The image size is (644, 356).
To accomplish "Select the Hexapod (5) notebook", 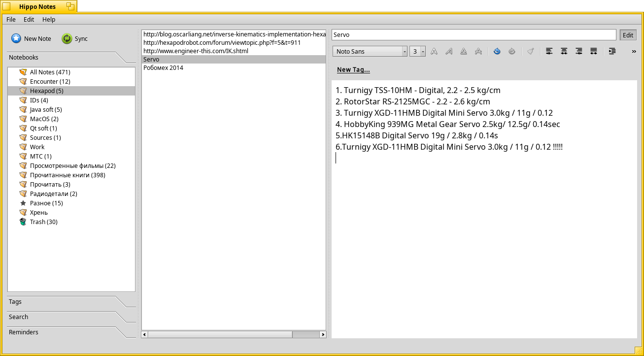I will pos(71,91).
